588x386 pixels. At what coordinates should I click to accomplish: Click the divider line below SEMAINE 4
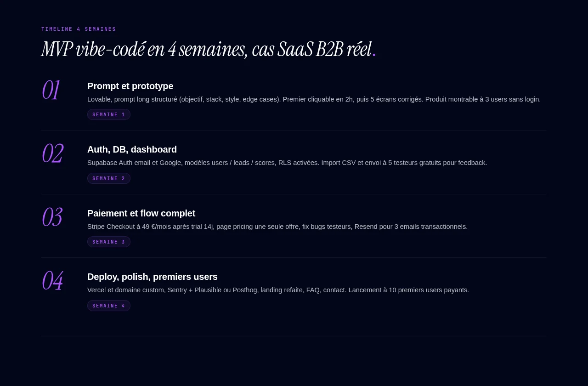click(294, 336)
